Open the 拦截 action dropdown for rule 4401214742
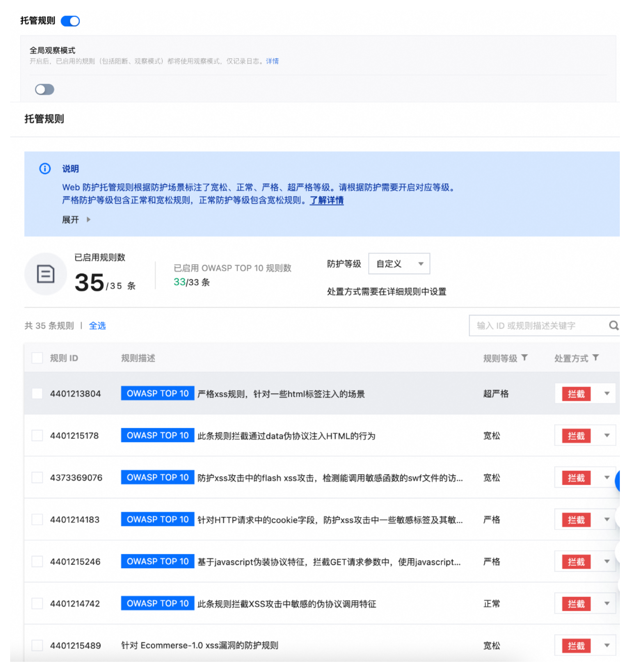Screen dimensions: 630x672 tap(585, 603)
